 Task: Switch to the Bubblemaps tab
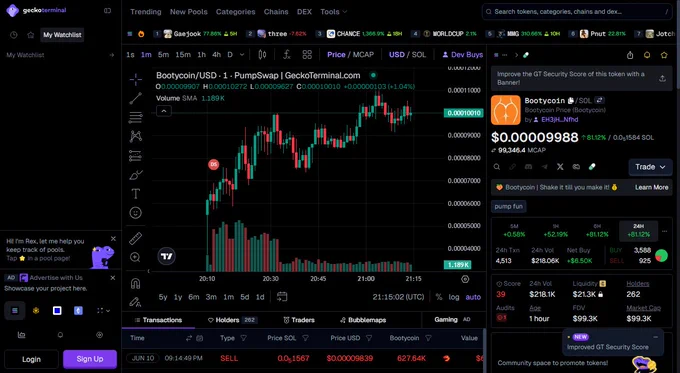point(363,320)
